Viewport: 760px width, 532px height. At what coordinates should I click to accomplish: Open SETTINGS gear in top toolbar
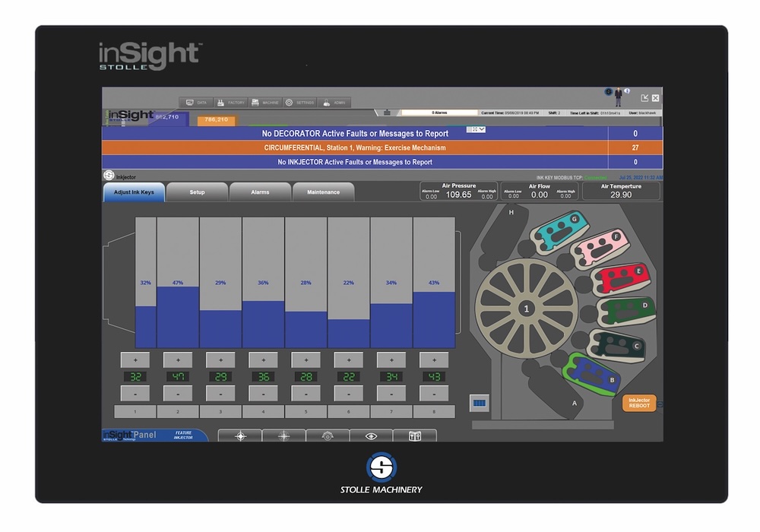click(299, 102)
